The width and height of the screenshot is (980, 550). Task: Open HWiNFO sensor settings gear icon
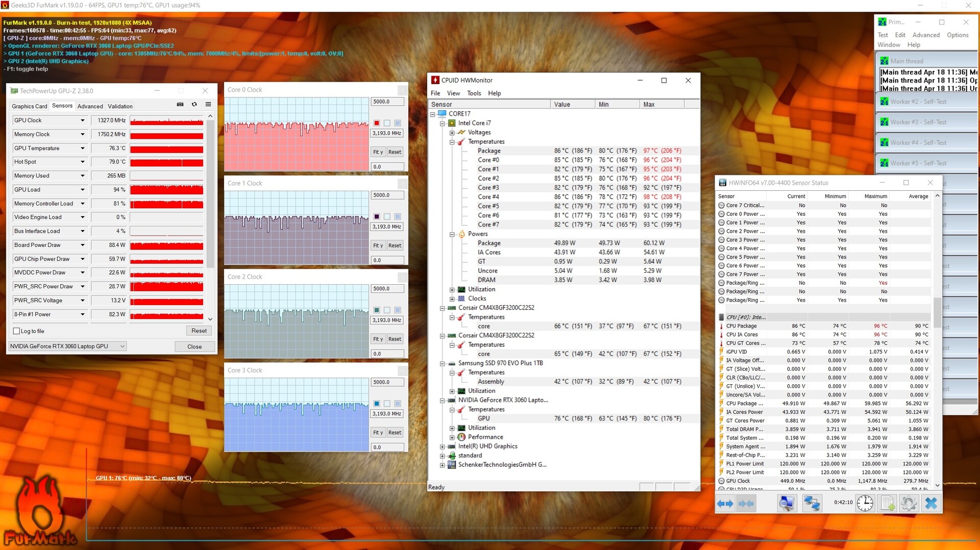pyautogui.click(x=909, y=503)
